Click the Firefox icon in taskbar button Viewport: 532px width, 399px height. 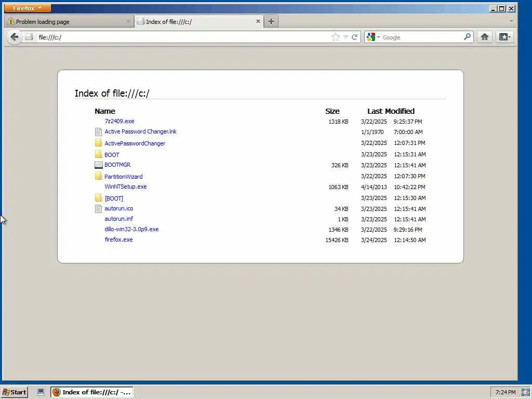click(x=57, y=392)
